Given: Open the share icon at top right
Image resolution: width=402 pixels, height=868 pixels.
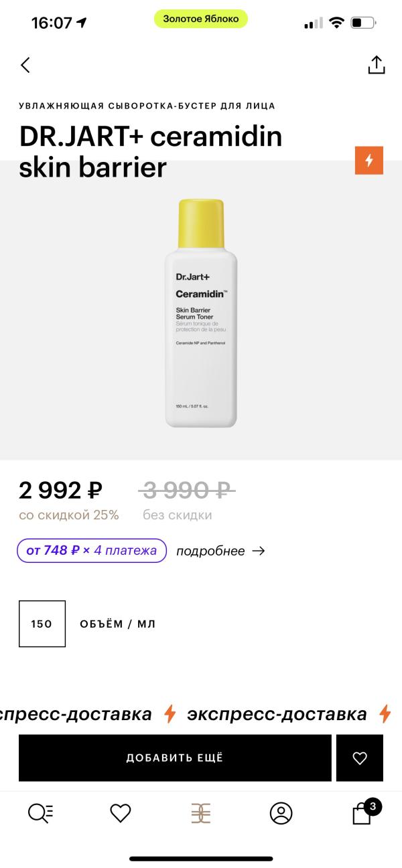Looking at the screenshot, I should (377, 64).
